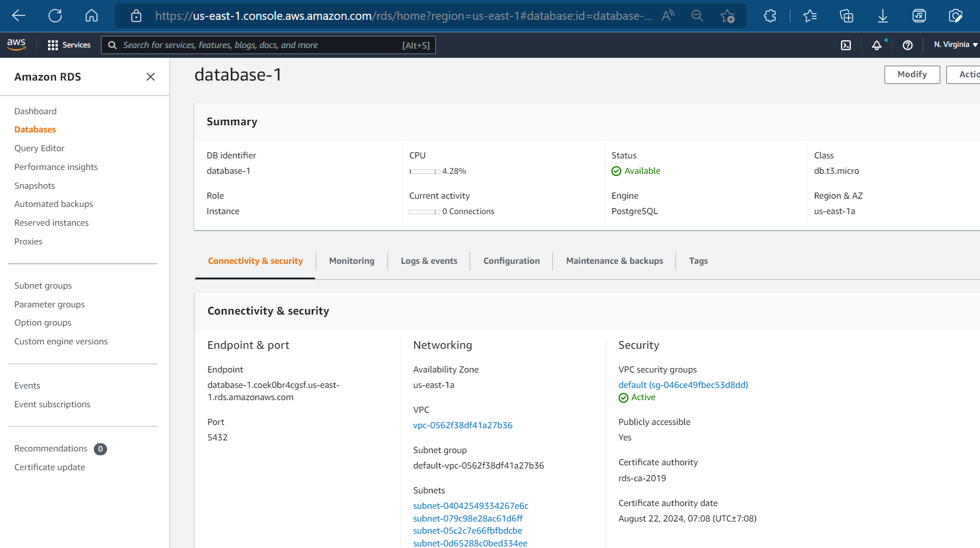Open Custom engine versions in sidebar
Screen dimensions: 980x548
tap(61, 342)
